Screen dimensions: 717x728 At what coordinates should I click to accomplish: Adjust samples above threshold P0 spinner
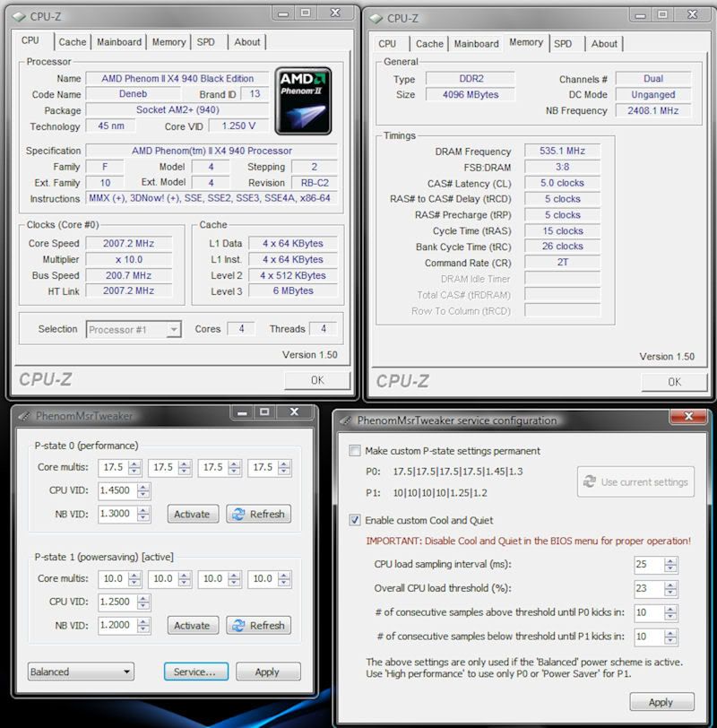coord(670,613)
